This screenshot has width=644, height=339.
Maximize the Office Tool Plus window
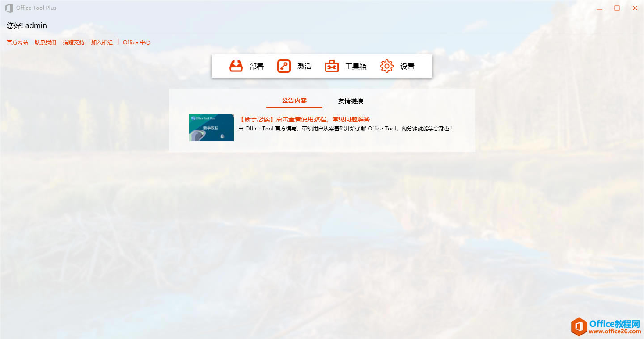(617, 8)
